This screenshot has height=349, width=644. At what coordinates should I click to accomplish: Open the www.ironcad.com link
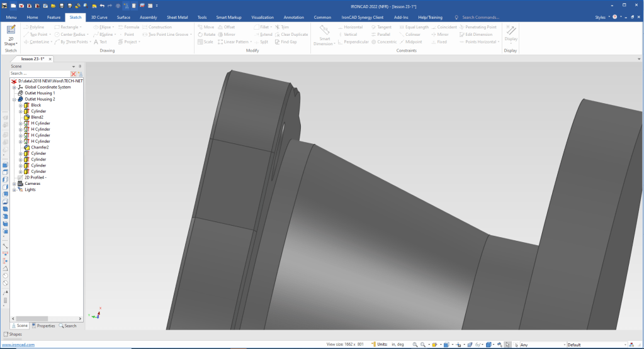click(18, 345)
